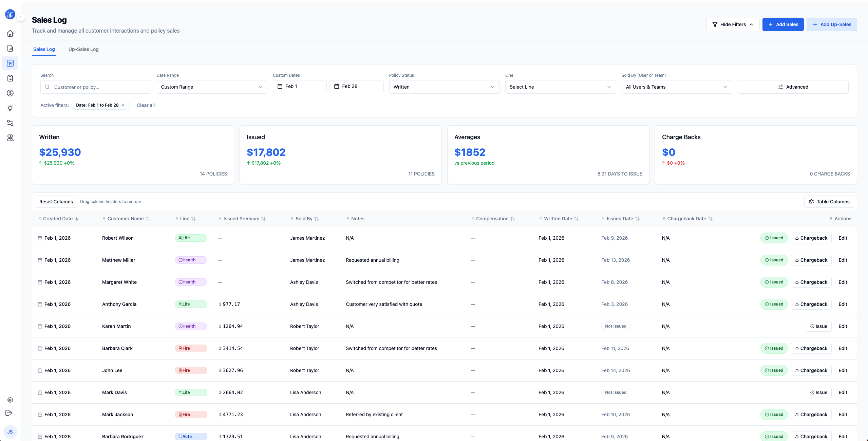The width and height of the screenshot is (868, 441).
Task: Switch to the Up-Sales Log tab
Action: point(83,49)
